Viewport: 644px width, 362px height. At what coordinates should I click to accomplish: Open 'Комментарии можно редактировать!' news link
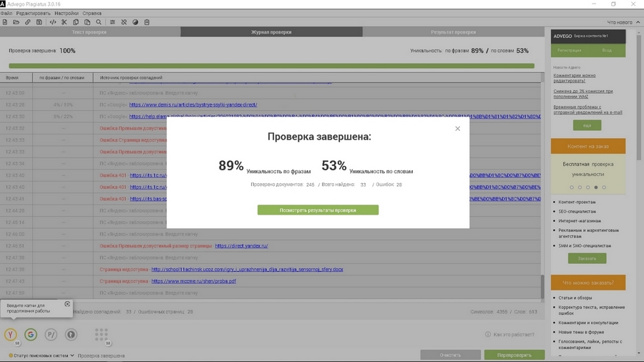[x=574, y=78]
